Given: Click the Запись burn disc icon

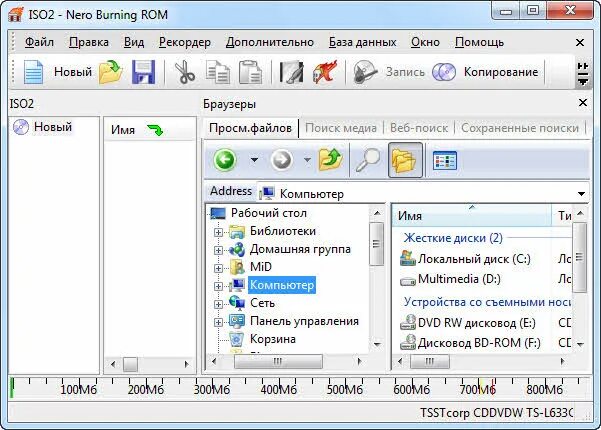Looking at the screenshot, I should 365,72.
